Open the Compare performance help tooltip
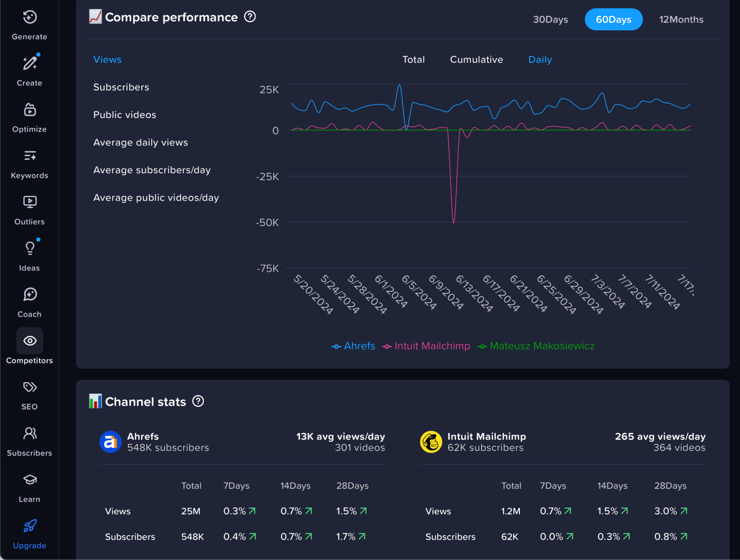 tap(249, 17)
